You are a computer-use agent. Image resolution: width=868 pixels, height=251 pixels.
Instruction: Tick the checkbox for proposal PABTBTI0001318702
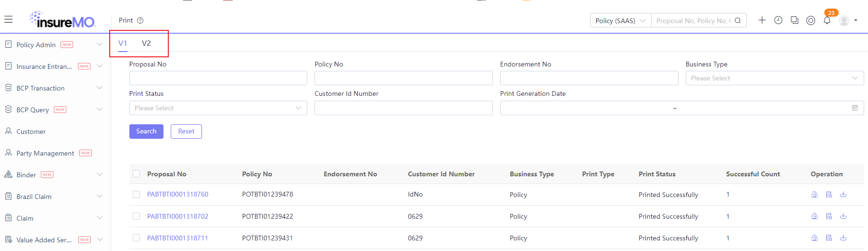pos(137,216)
